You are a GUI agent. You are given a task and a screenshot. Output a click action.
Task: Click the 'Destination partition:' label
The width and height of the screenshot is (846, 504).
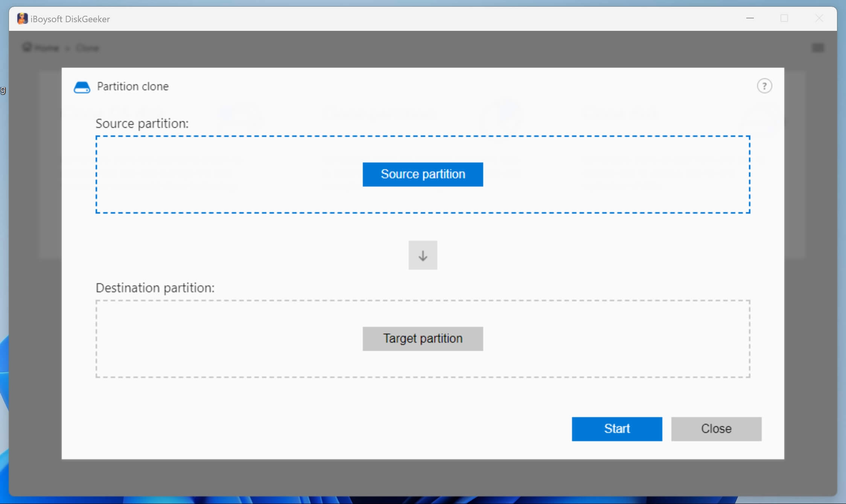coord(155,288)
